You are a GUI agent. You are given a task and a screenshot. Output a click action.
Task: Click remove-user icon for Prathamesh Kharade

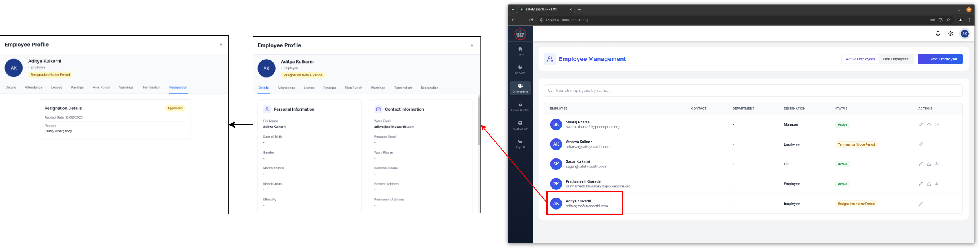(937, 184)
